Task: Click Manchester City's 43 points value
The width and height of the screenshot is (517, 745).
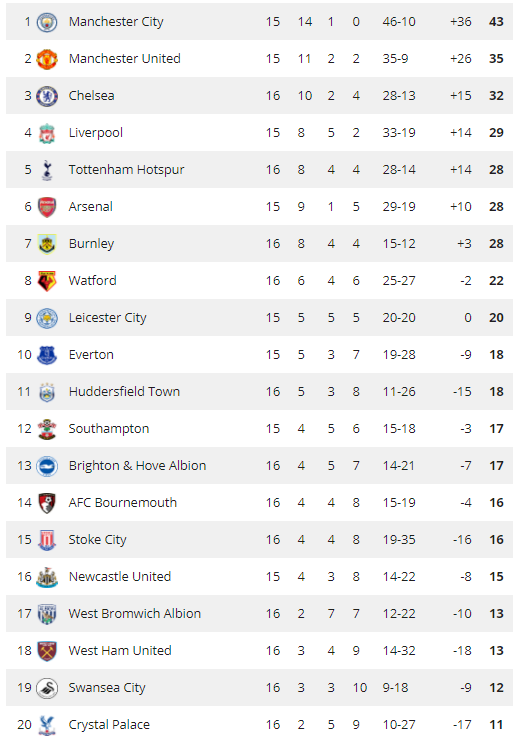Action: 496,22
